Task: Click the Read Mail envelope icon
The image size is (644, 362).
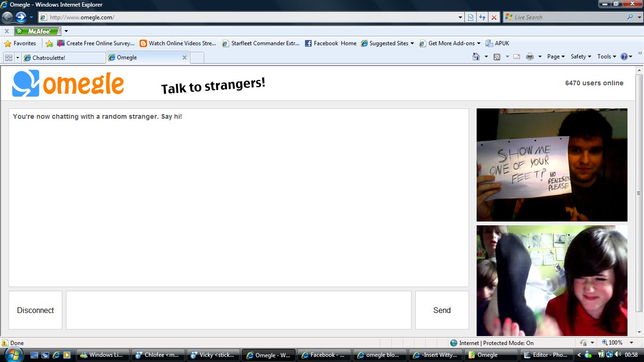Action: coord(517,57)
